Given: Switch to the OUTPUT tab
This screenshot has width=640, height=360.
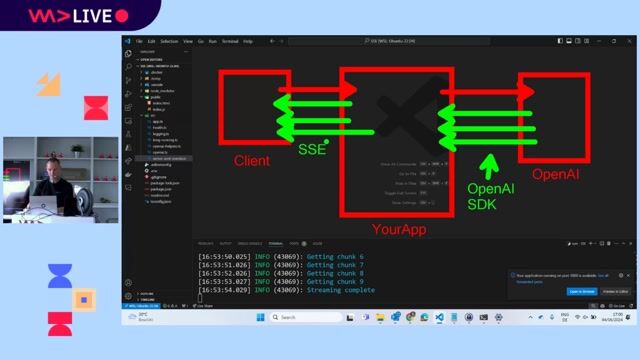Looking at the screenshot, I should pos(225,244).
